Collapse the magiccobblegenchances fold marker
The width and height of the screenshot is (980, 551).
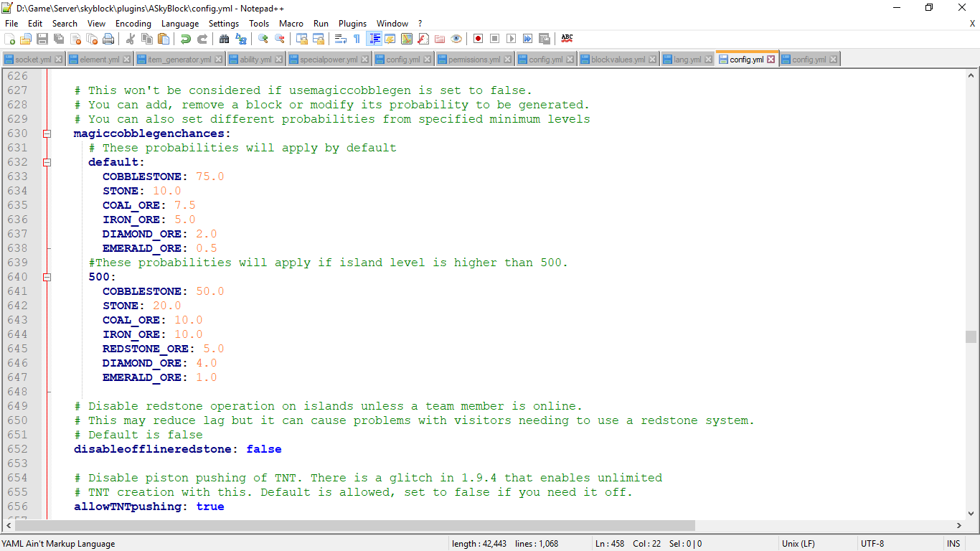(47, 133)
